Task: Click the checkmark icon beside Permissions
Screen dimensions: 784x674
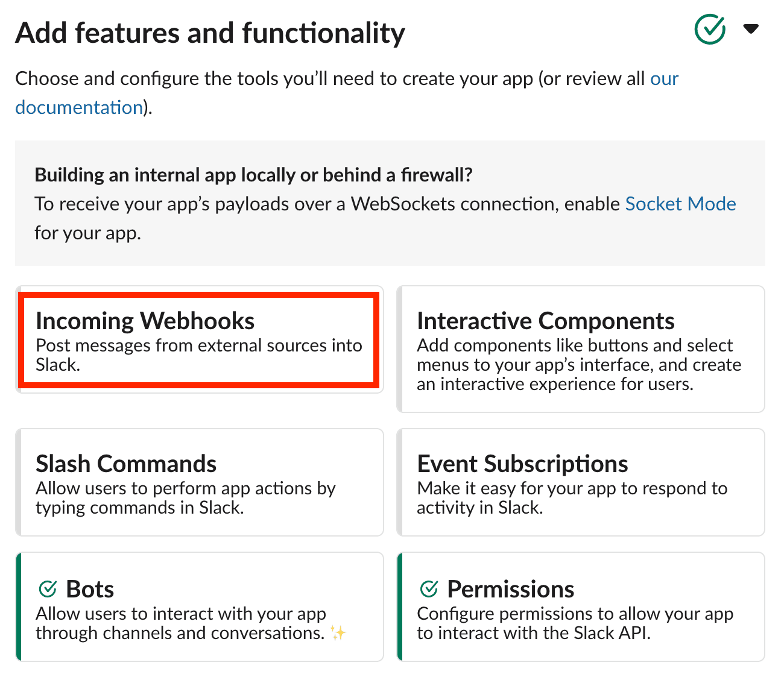Action: pos(429,588)
